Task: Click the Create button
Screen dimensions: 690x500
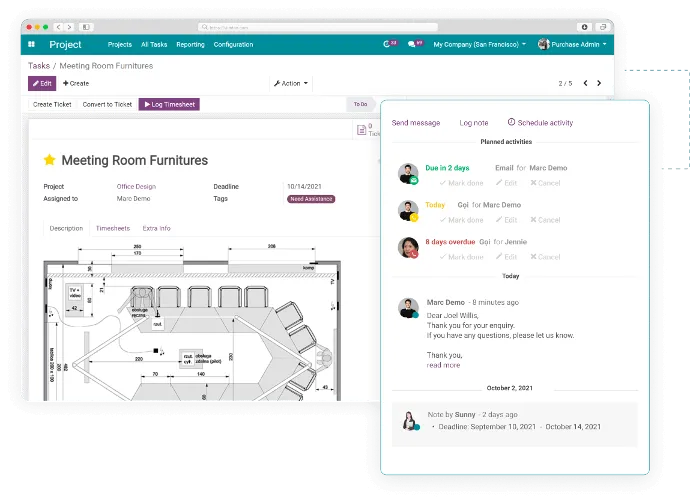Action: 76,83
